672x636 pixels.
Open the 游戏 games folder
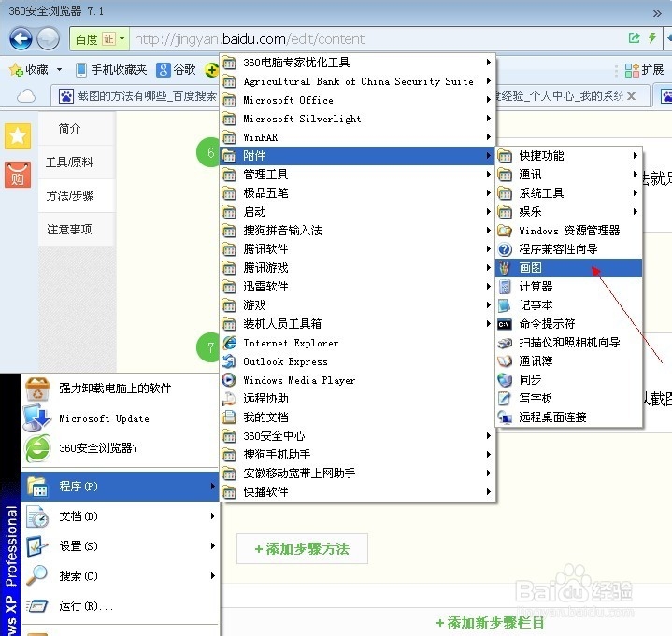357,305
